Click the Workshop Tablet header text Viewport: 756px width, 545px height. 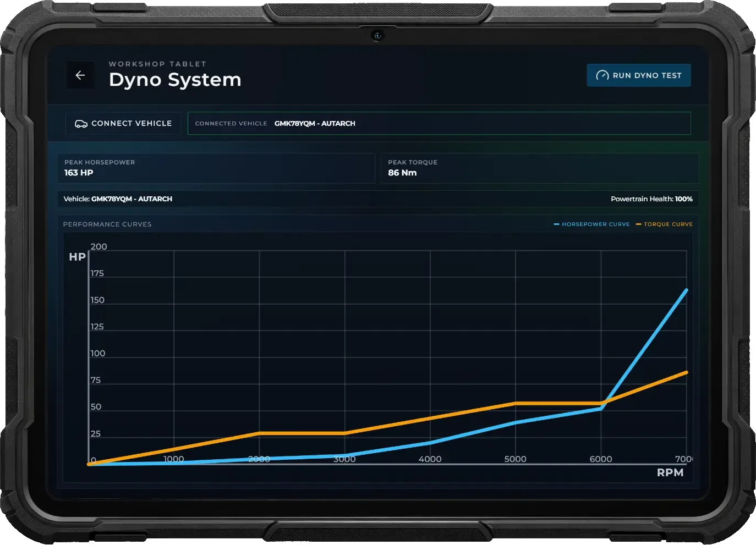coord(157,64)
